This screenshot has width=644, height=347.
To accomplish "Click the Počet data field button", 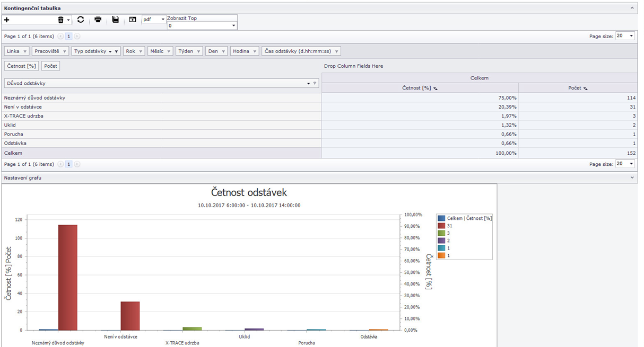I will coord(51,66).
